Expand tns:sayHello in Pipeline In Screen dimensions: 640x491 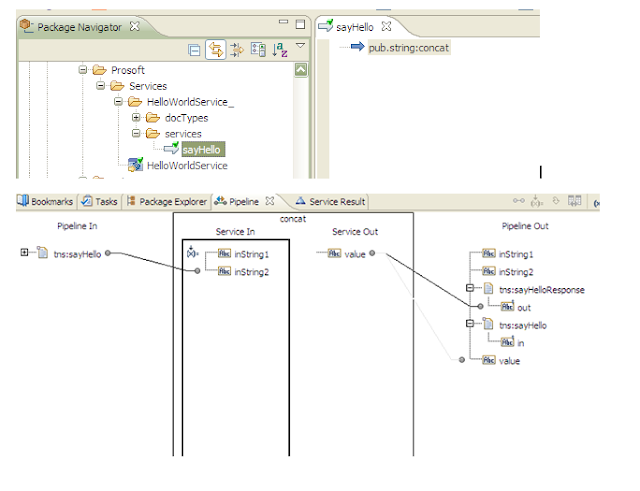pyautogui.click(x=24, y=252)
